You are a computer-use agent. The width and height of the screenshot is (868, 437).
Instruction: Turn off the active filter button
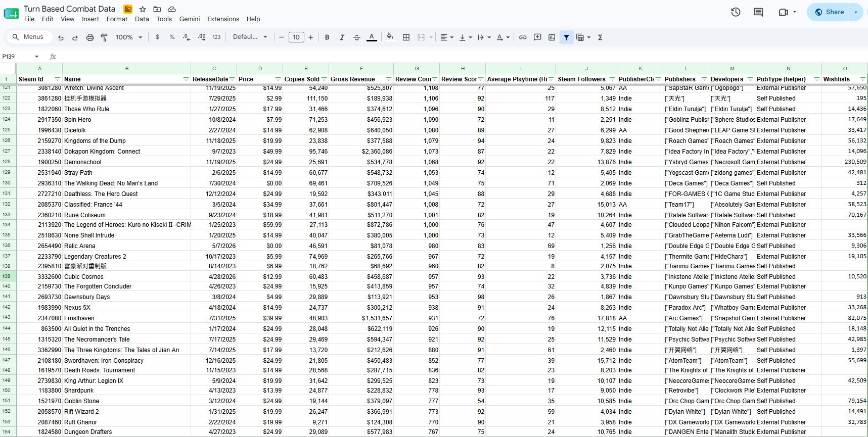[566, 37]
